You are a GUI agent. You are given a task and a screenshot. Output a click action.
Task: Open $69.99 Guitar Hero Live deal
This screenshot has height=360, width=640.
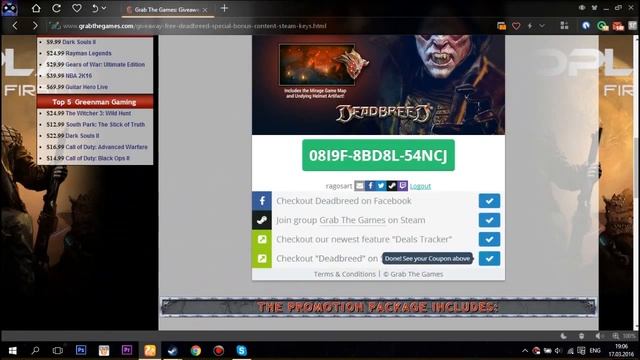point(77,87)
